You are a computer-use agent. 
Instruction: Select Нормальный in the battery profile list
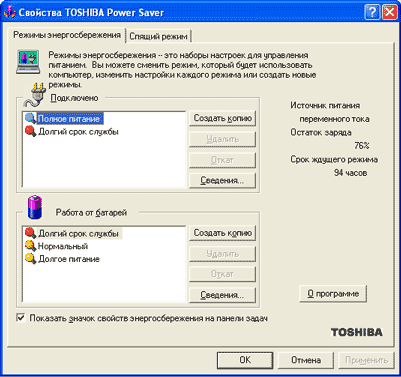(63, 246)
